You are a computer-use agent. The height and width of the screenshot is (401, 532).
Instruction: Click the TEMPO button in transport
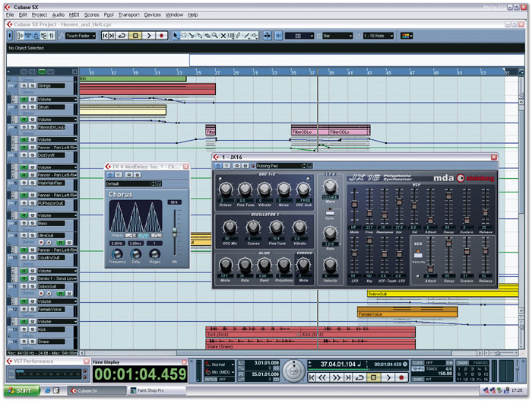418,369
